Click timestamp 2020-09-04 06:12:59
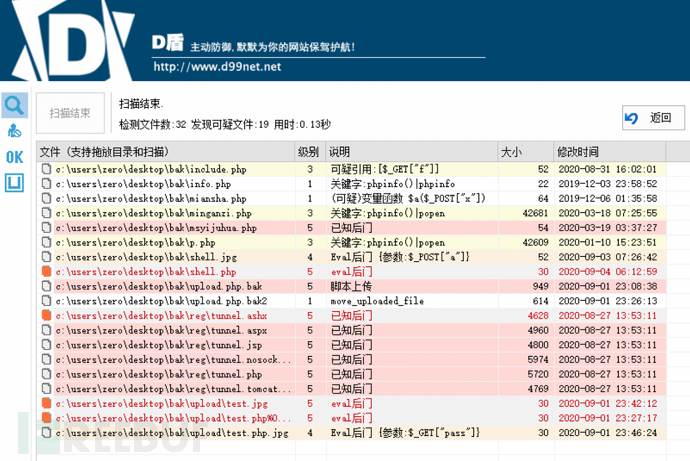The height and width of the screenshot is (461, 690). (x=608, y=272)
